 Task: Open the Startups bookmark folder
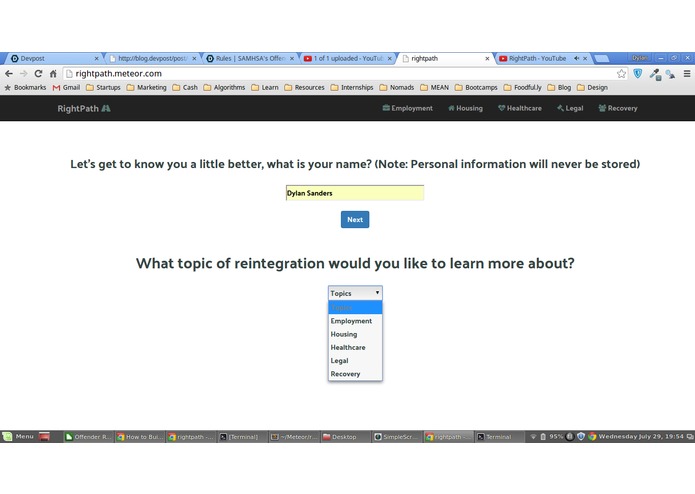[x=103, y=87]
